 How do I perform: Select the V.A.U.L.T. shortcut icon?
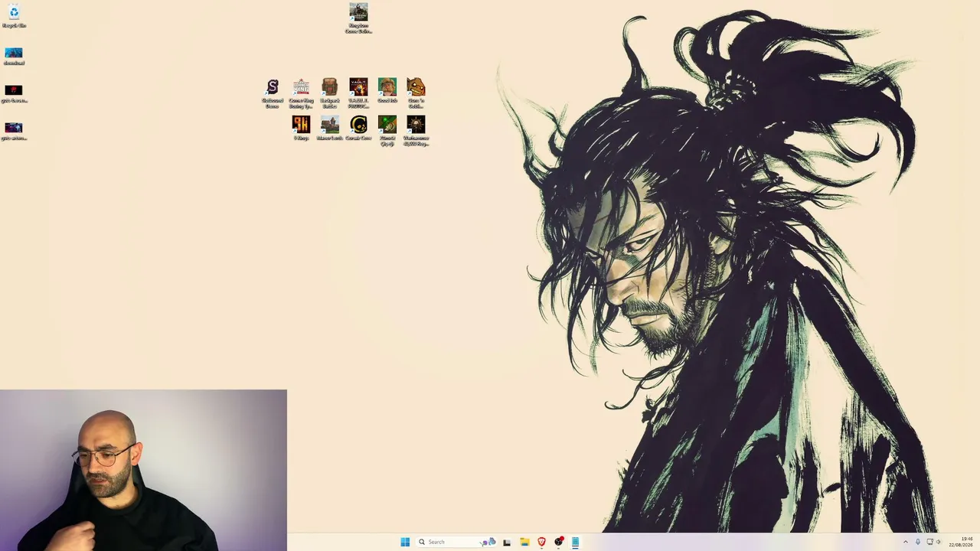358,93
